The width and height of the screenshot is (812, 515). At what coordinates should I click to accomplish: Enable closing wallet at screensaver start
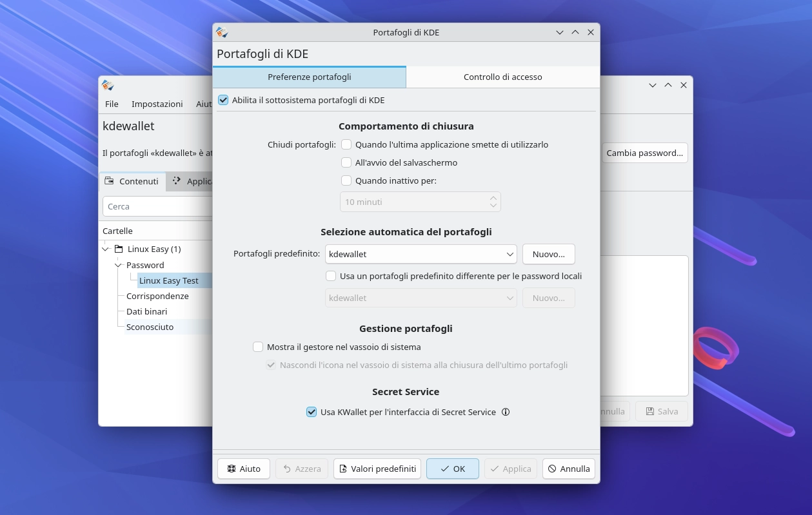346,162
